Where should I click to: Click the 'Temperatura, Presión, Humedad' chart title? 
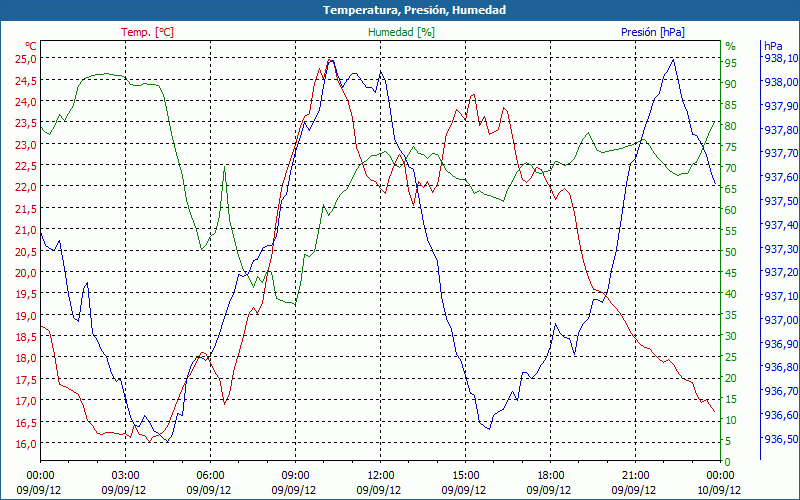(414, 10)
